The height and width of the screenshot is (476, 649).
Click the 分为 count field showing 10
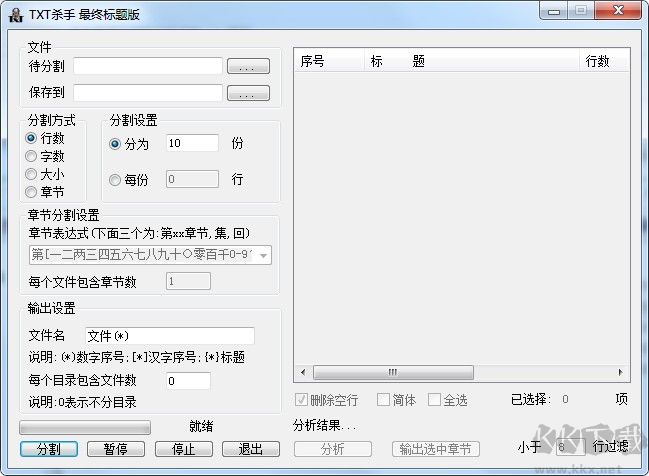(192, 143)
